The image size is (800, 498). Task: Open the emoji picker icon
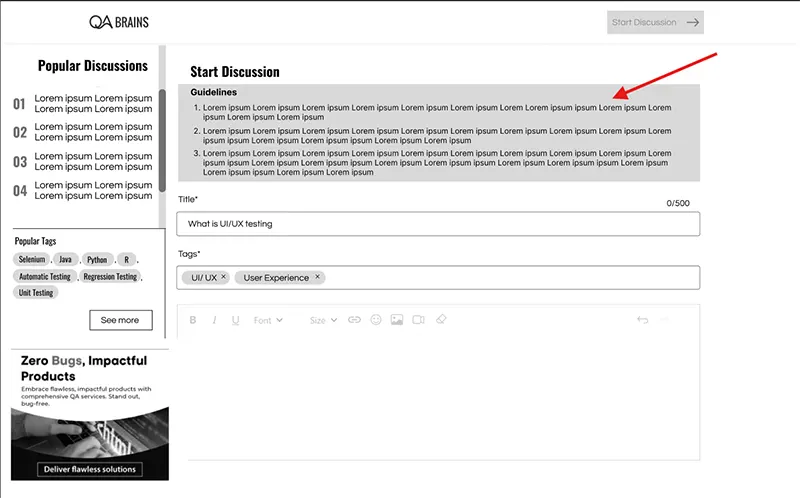[x=376, y=320]
